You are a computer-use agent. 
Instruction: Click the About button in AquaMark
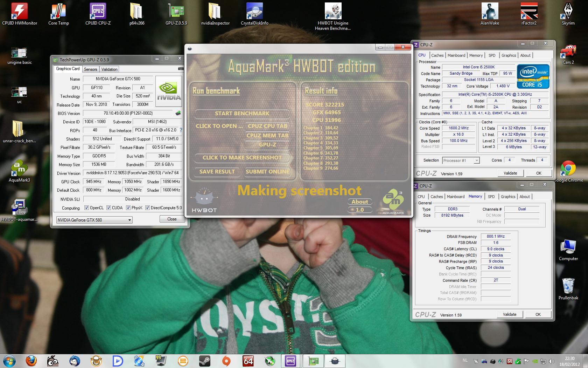[x=360, y=202]
